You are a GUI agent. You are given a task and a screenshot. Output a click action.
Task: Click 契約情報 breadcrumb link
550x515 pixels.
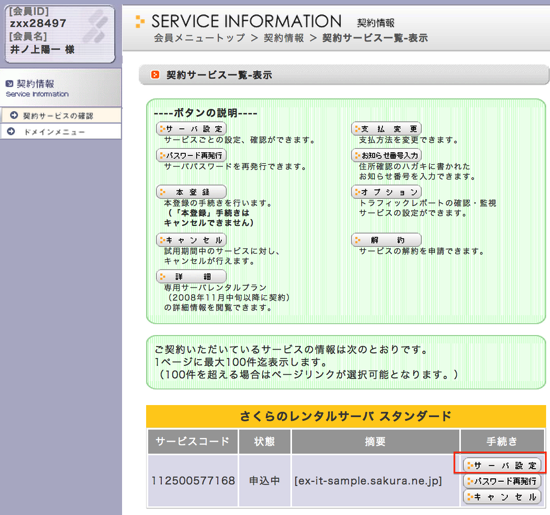(284, 38)
